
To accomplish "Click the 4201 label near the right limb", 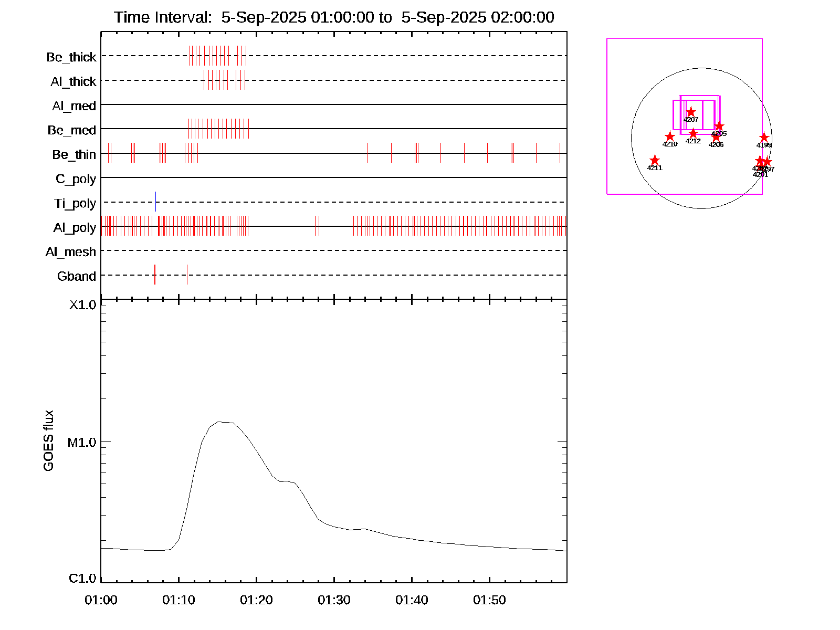I will [760, 175].
